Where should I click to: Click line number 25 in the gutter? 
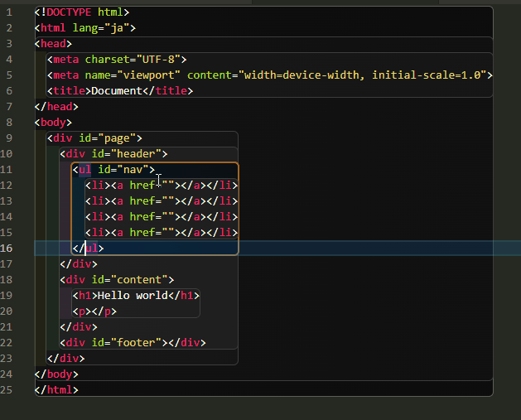click(x=8, y=389)
